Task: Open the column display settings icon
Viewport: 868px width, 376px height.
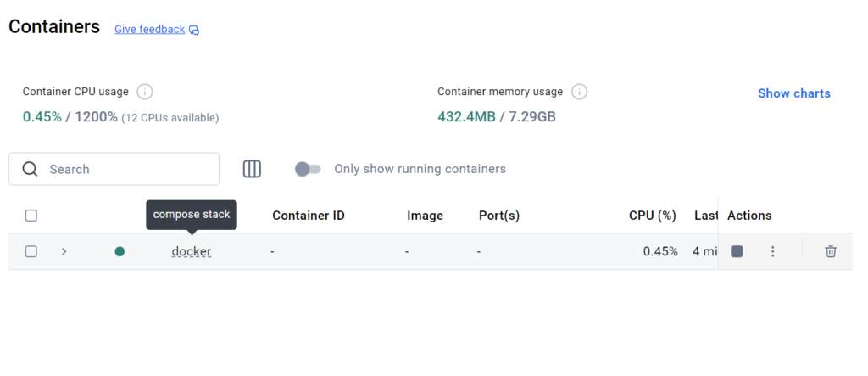Action: click(x=252, y=169)
